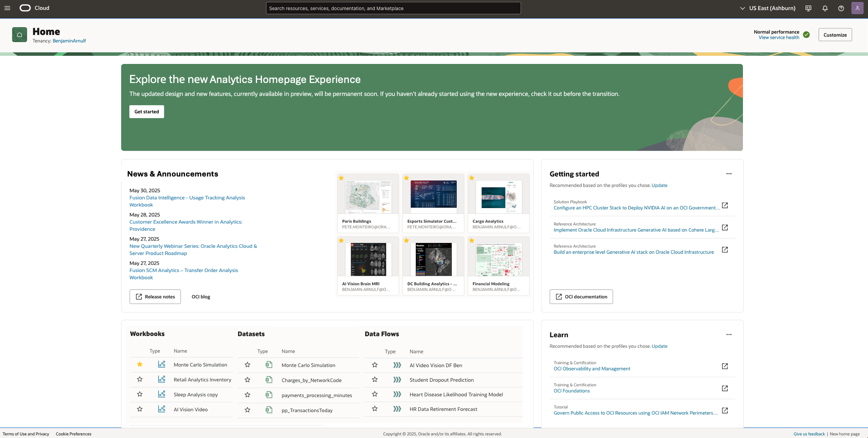
Task: Select Heart Disease Likelihood Training Model row text
Action: [x=456, y=395]
